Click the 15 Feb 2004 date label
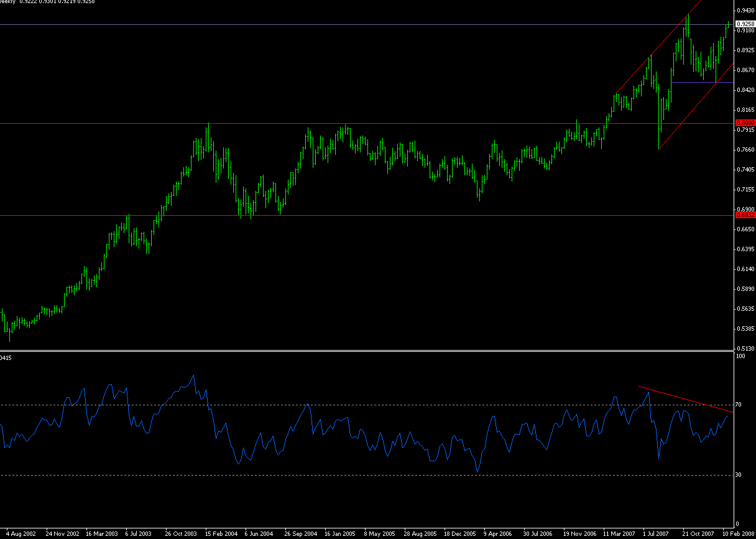Screen dimensions: 756x539 click(223, 533)
